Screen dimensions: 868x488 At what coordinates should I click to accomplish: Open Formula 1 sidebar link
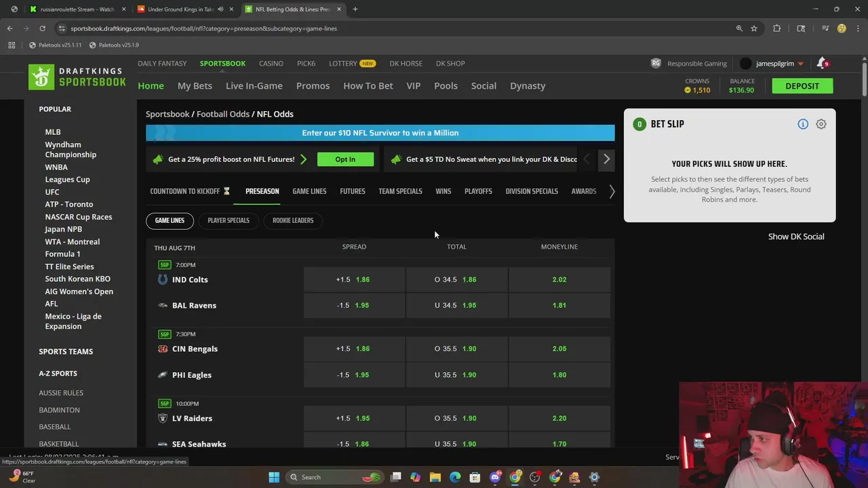click(62, 253)
